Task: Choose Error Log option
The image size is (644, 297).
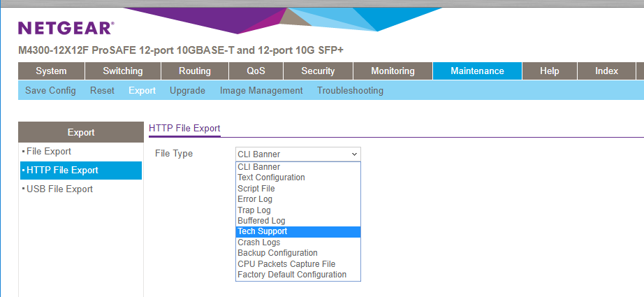Action: [298, 199]
